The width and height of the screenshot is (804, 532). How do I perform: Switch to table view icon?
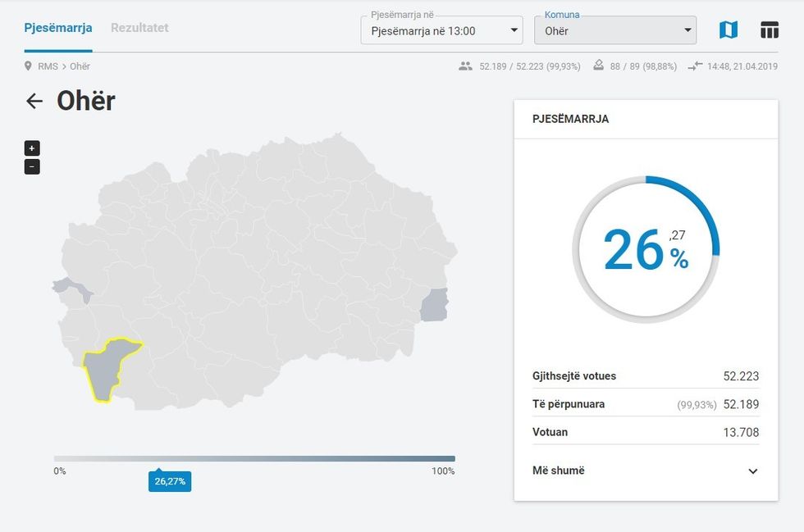pyautogui.click(x=769, y=30)
